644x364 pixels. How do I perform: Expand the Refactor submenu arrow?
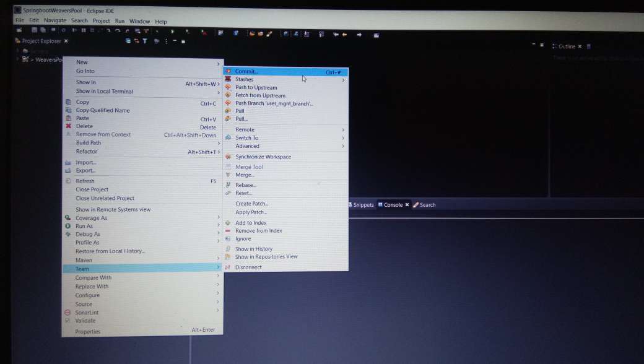tap(219, 152)
